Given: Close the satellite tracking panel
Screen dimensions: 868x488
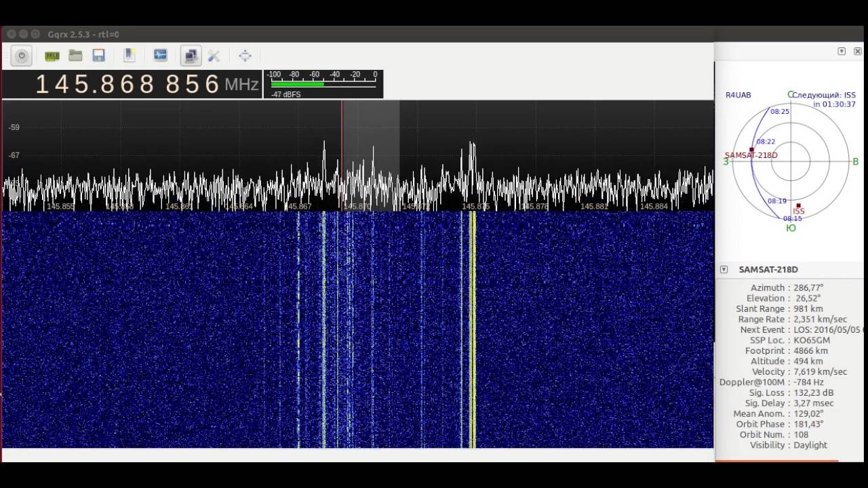Looking at the screenshot, I should click(x=857, y=52).
